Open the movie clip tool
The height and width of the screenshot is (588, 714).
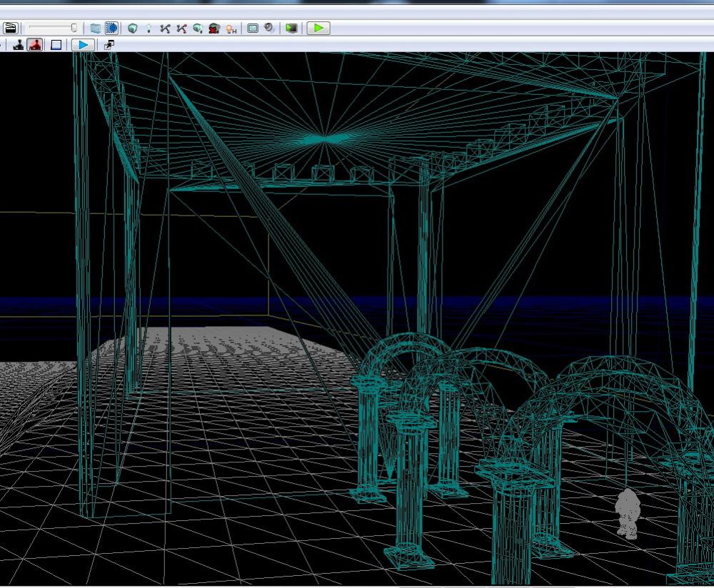pos(11,28)
